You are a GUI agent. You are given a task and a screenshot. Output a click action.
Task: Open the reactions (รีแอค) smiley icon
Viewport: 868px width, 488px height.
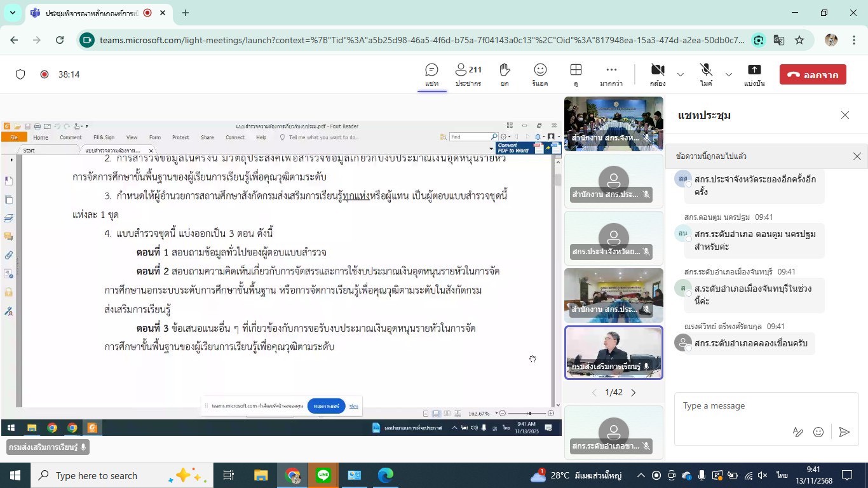coord(540,74)
